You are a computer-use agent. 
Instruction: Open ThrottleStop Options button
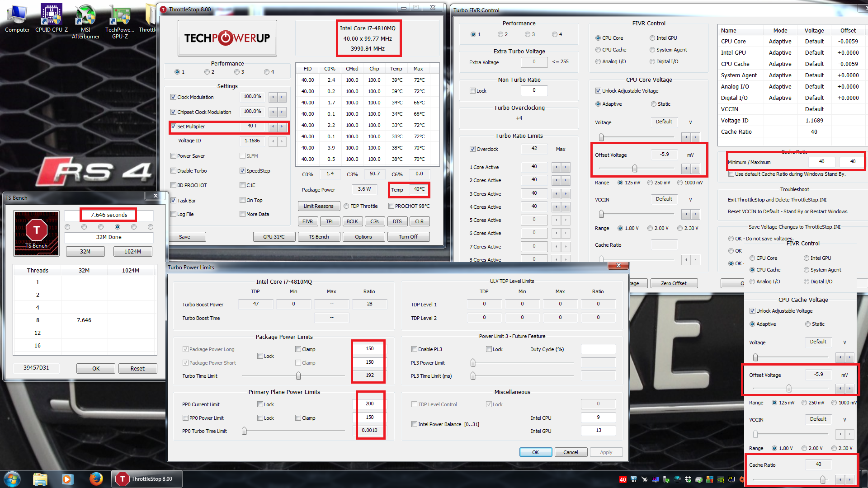pyautogui.click(x=363, y=237)
